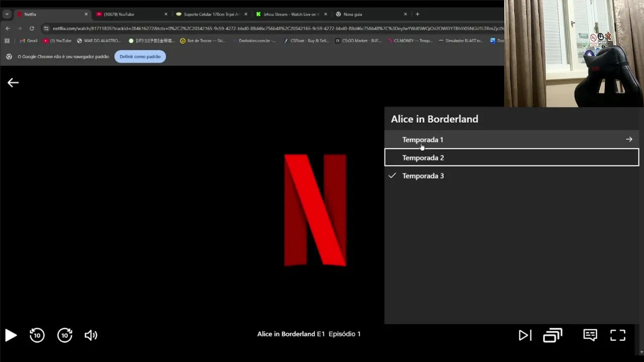Enter fullscreen mode
Viewport: 644px width, 362px height.
618,335
